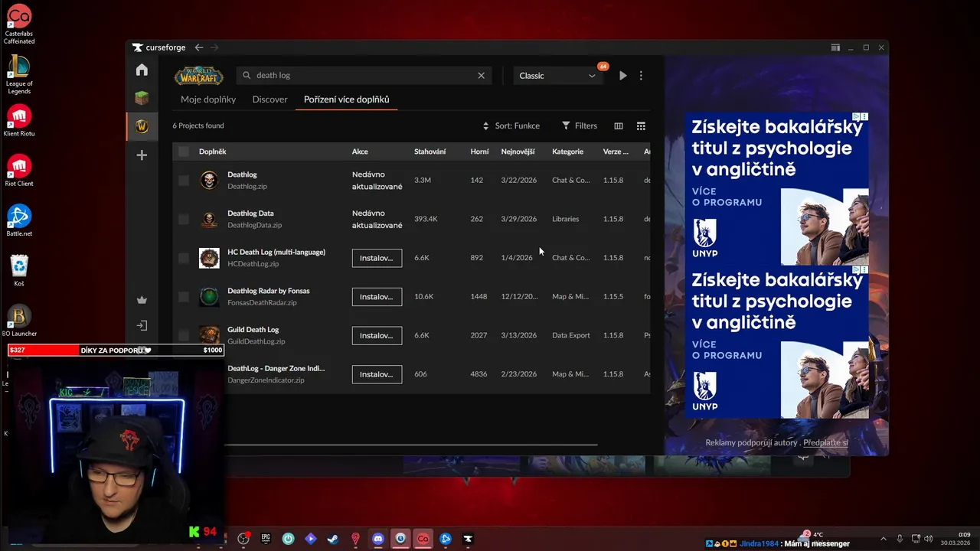Click the GuildDeathLog.zip file name
Viewport: 980px width, 551px height.
(x=256, y=341)
